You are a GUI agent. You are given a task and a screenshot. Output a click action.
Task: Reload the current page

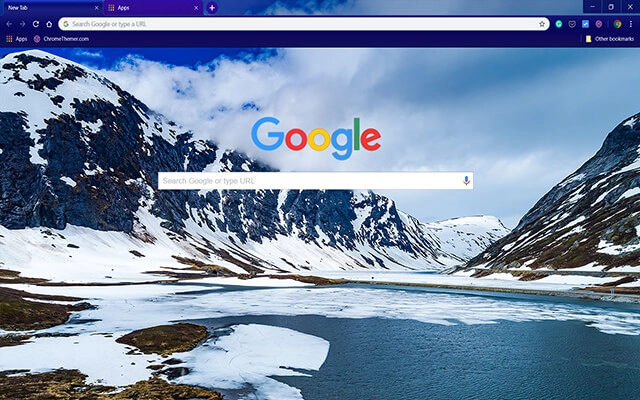pos(35,23)
